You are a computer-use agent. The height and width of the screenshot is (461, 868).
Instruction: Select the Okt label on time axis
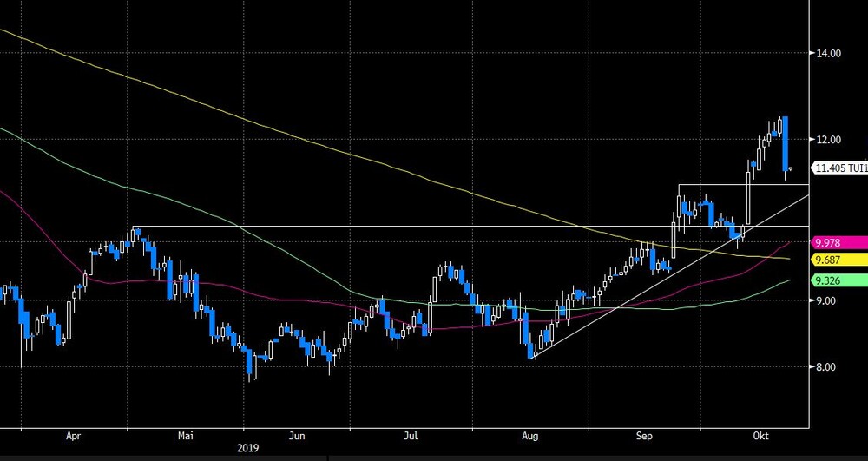[761, 437]
